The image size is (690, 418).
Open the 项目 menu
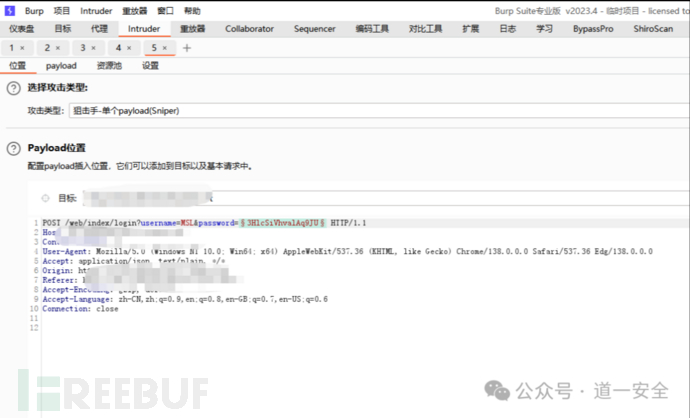62,11
